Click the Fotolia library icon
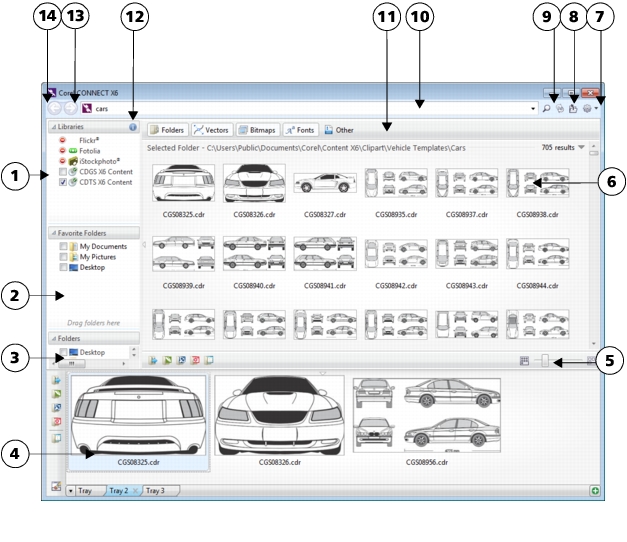627x542 pixels. (x=72, y=151)
